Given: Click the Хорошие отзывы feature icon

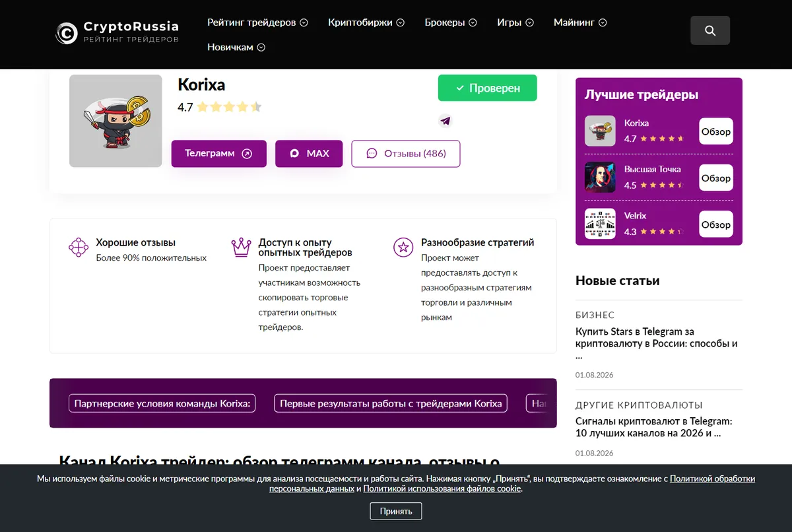Looking at the screenshot, I should point(79,248).
